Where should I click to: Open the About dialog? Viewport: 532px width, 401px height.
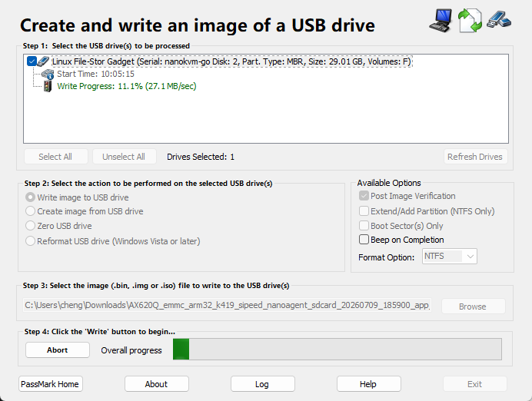click(x=156, y=384)
